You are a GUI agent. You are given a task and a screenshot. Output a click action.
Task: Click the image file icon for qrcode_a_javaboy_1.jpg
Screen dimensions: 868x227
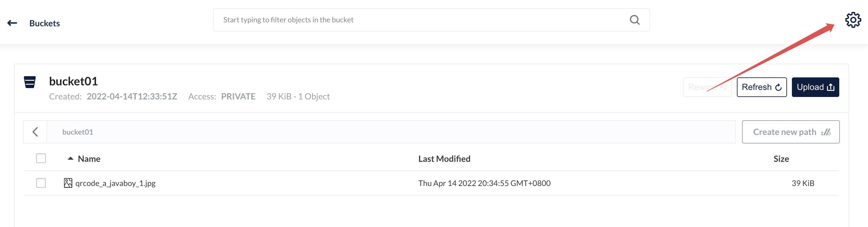tap(68, 183)
